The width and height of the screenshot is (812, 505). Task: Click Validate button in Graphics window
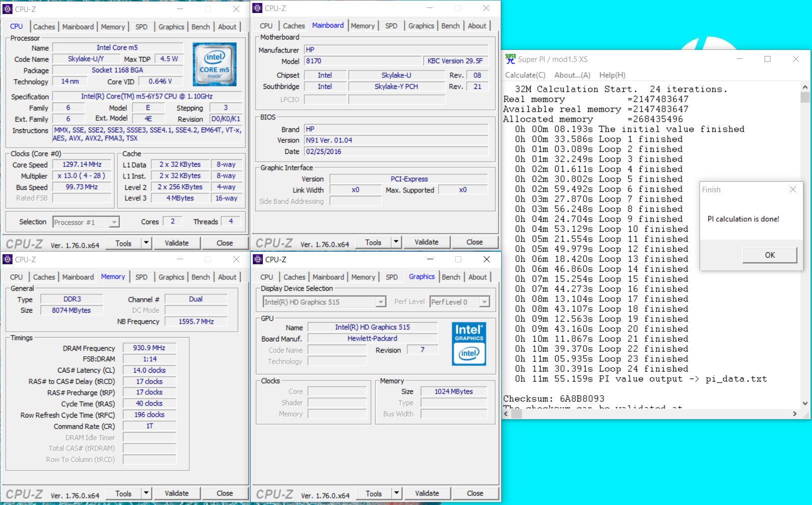[x=426, y=494]
